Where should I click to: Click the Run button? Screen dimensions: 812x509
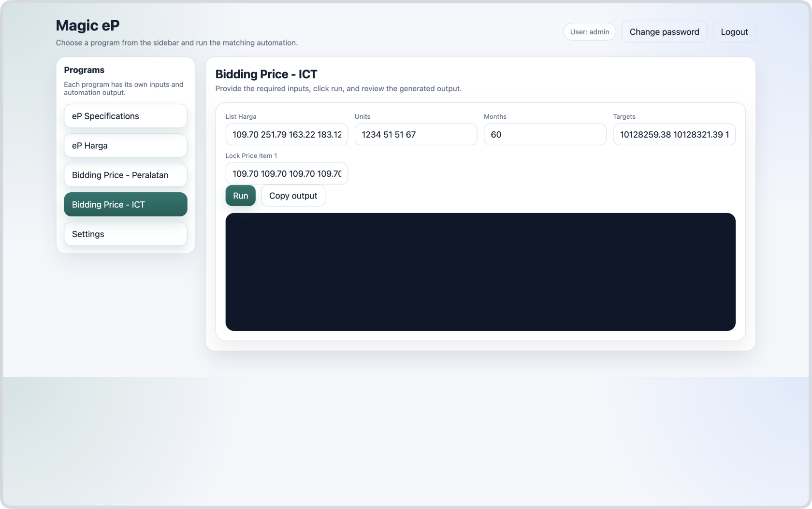pos(240,196)
